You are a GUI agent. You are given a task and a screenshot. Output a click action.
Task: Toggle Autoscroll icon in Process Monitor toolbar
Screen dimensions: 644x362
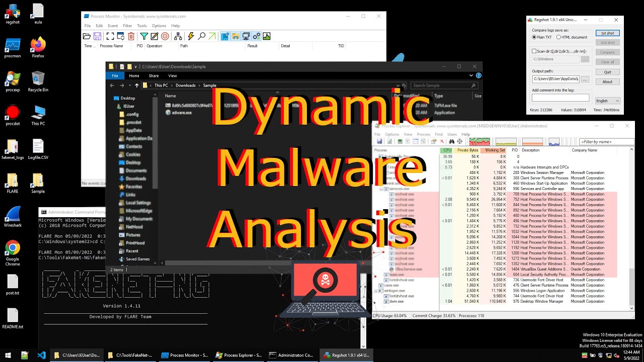tap(120, 36)
